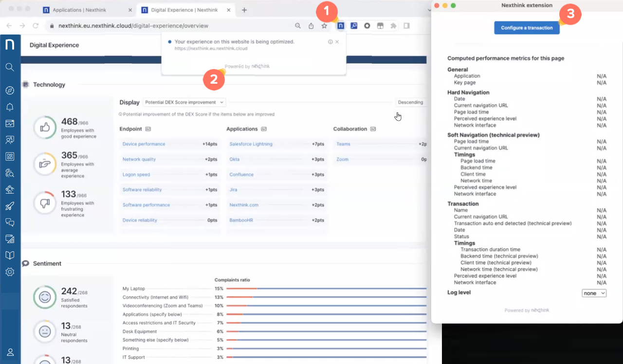This screenshot has height=364, width=623.
Task: Click the rocket icon in sidebar
Action: point(10,206)
